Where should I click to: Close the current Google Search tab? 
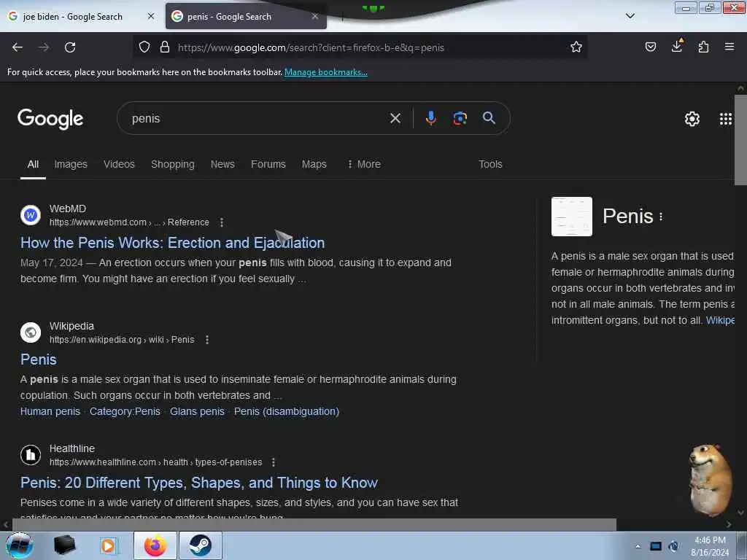[315, 16]
